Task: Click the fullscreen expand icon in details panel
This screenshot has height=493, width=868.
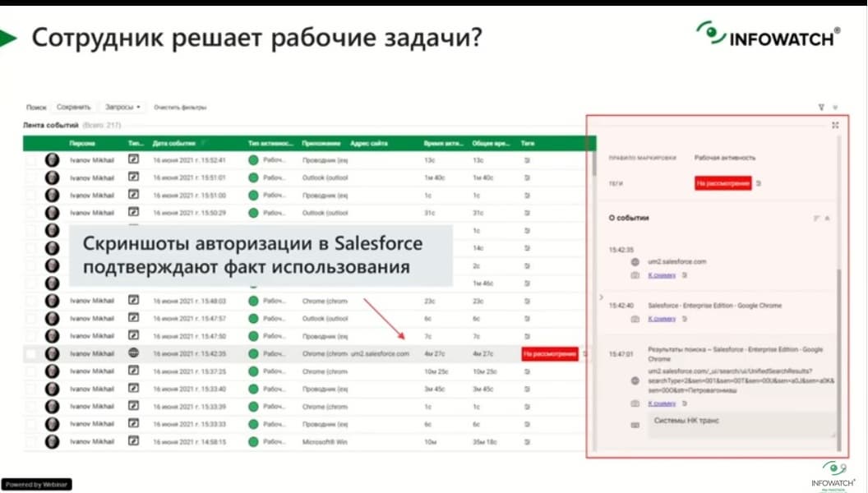Action: pyautogui.click(x=835, y=126)
